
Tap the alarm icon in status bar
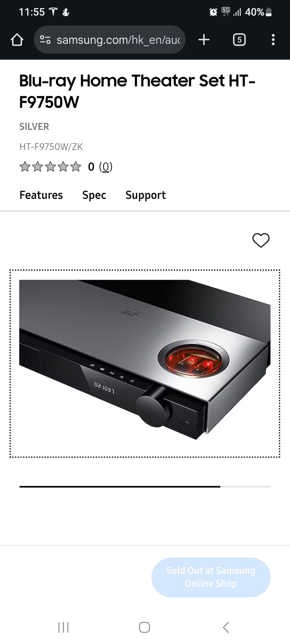click(x=213, y=12)
